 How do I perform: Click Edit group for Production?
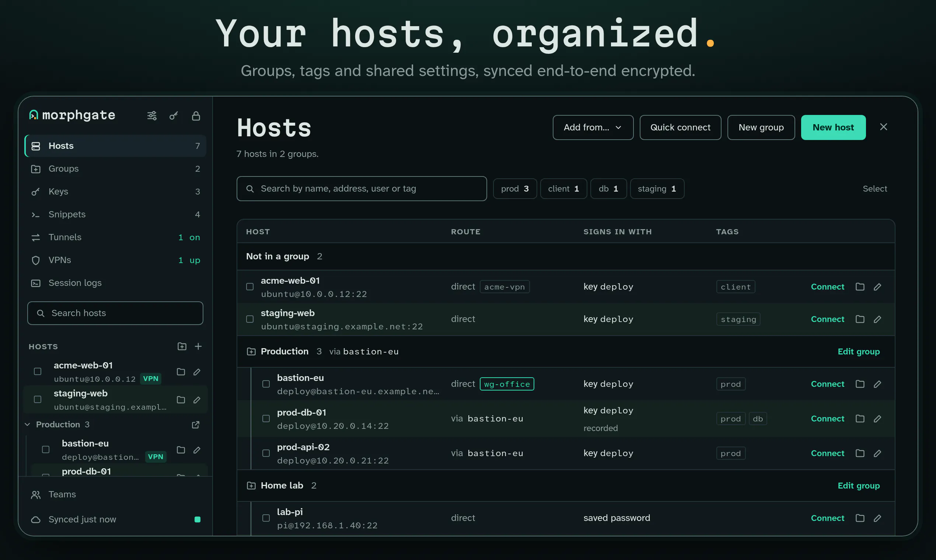(x=858, y=352)
